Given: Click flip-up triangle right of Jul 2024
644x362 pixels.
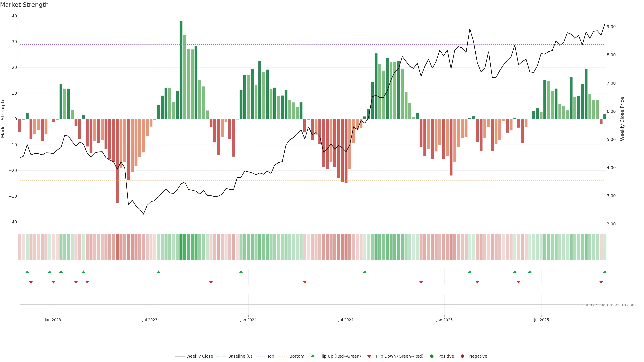Looking at the screenshot, I should click(365, 272).
